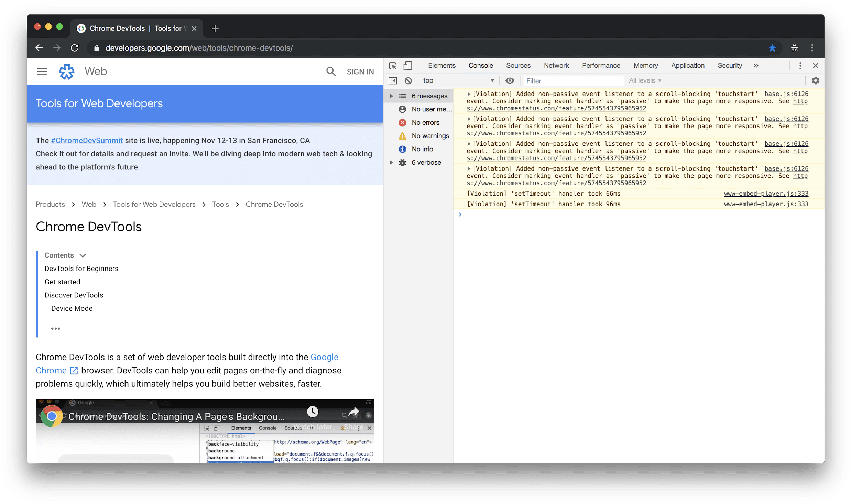The width and height of the screenshot is (851, 504).
Task: Switch to the Performance tab
Action: pyautogui.click(x=601, y=66)
